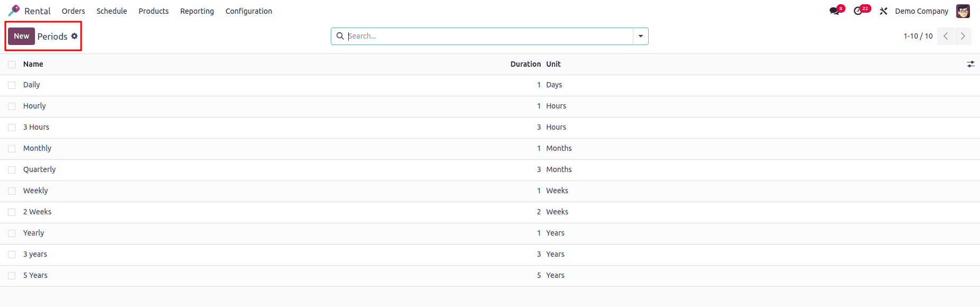The width and height of the screenshot is (980, 307).
Task: Open the Configuration menu
Action: pyautogui.click(x=249, y=11)
